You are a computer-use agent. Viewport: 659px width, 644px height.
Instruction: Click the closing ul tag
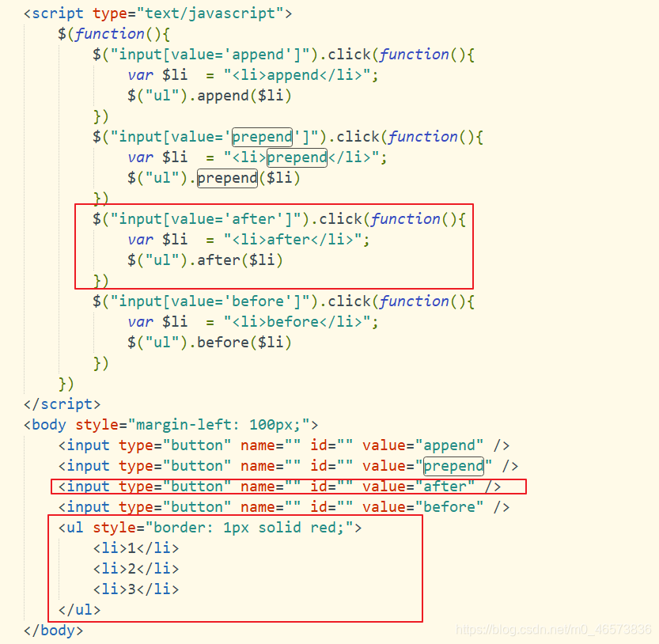79,610
